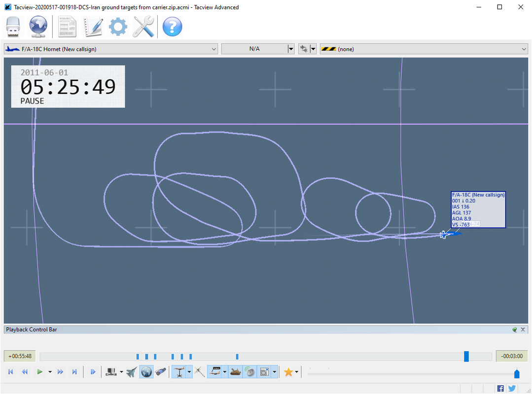Toggle the globe satellite view button
The height and width of the screenshot is (394, 532).
pos(146,372)
